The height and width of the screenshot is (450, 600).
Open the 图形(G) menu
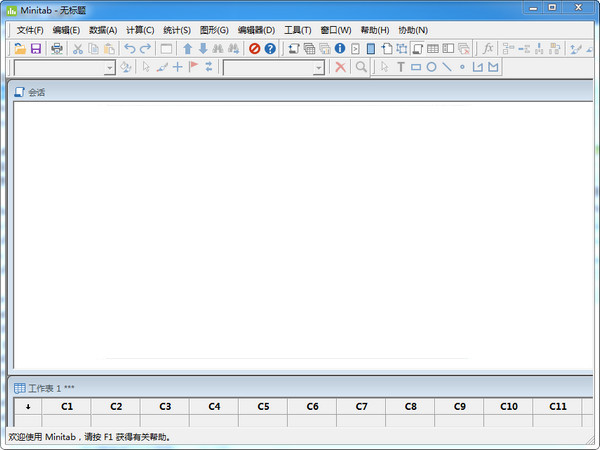[x=214, y=30]
